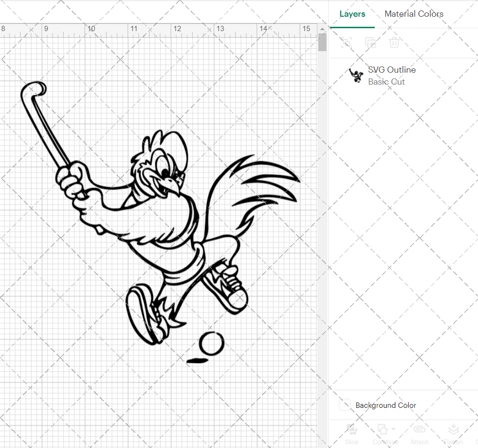Switch to the Layers tab
The image size is (478, 448).
pyautogui.click(x=352, y=14)
